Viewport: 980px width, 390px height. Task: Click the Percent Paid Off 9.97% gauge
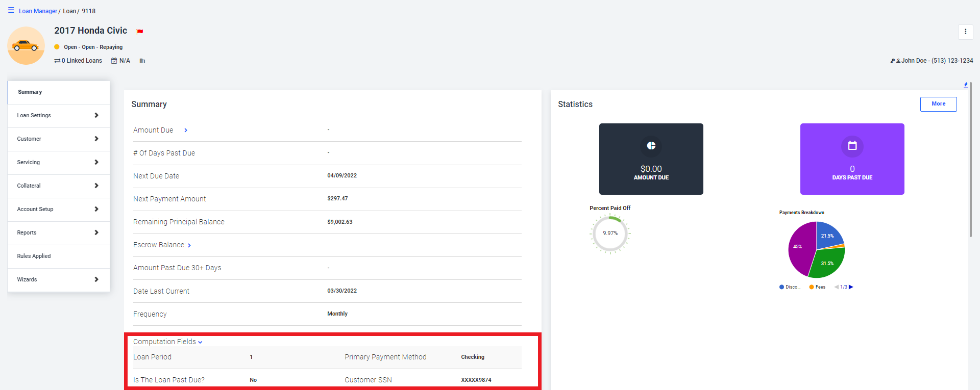point(610,233)
